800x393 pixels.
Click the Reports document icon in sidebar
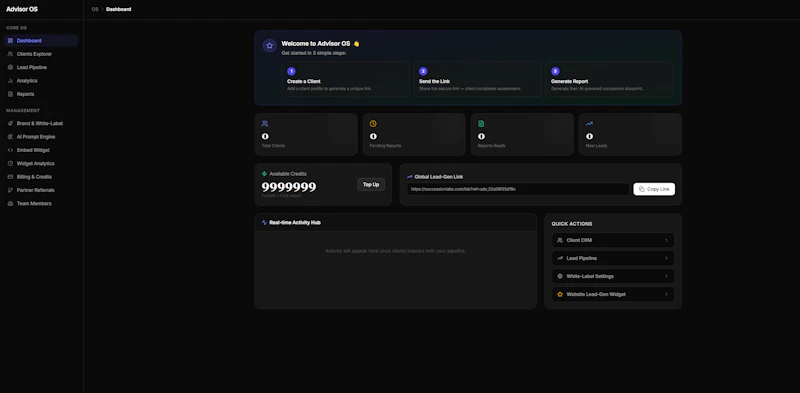pyautogui.click(x=10, y=94)
